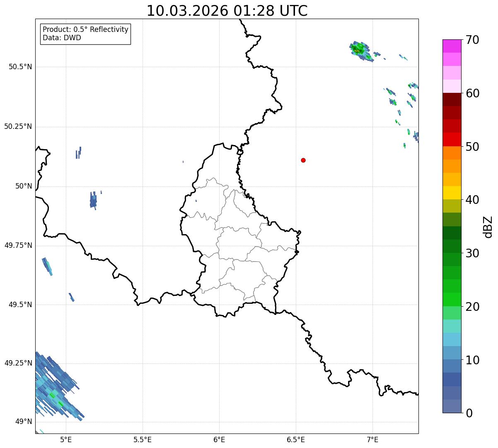Click the dBZ colorbar axis label
This screenshot has height=448, width=498.
click(488, 227)
